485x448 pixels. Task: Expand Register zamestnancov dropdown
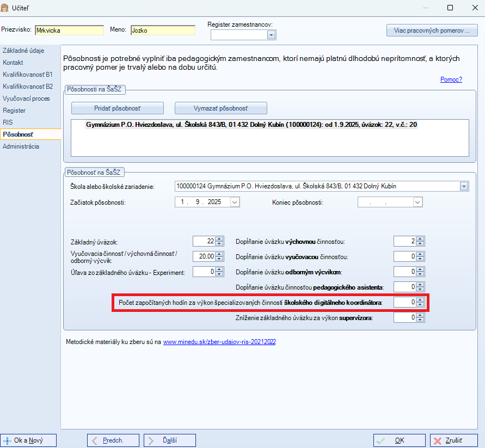271,35
